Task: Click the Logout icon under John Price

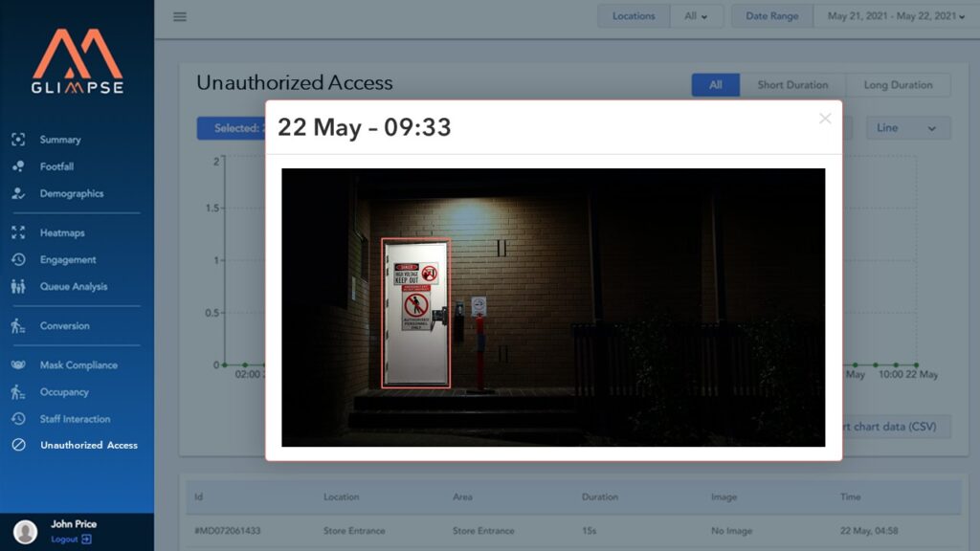Action: (86, 540)
